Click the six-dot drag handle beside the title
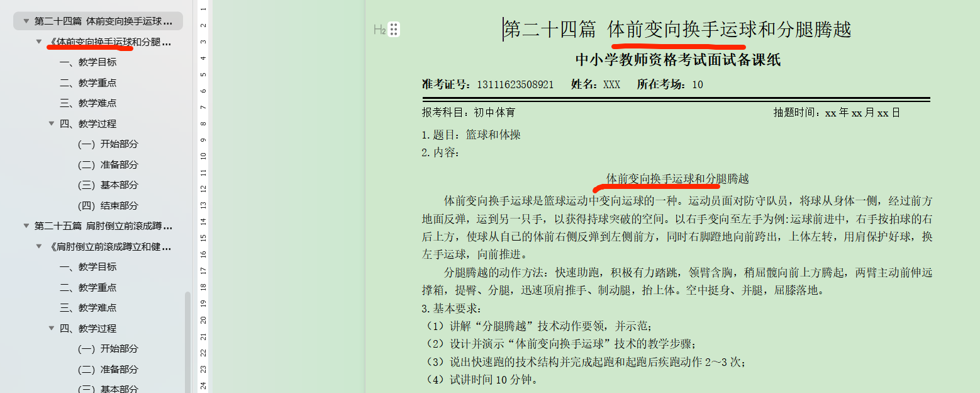 (394, 30)
